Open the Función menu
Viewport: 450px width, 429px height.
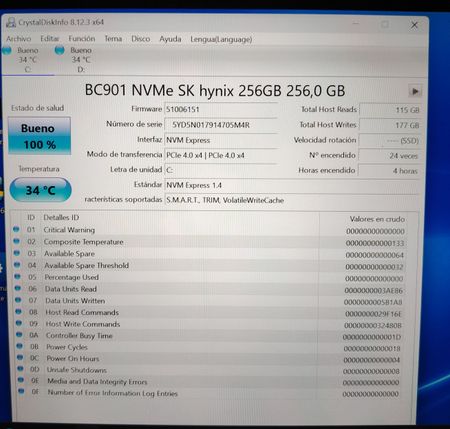click(x=82, y=39)
